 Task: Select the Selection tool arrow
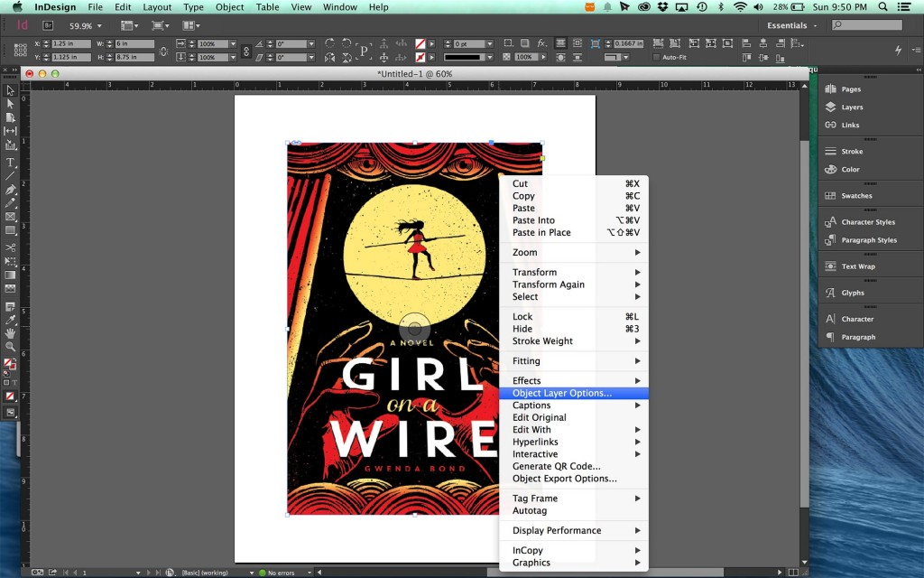(x=10, y=90)
